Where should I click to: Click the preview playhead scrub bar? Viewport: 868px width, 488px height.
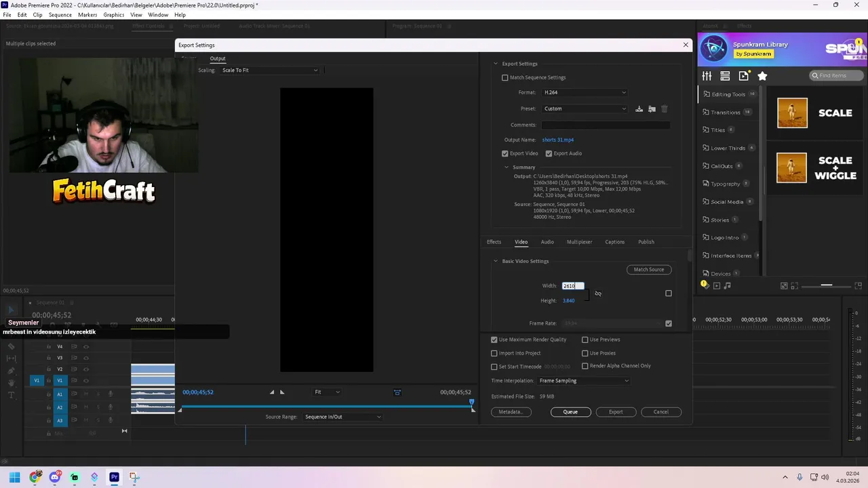click(x=326, y=407)
